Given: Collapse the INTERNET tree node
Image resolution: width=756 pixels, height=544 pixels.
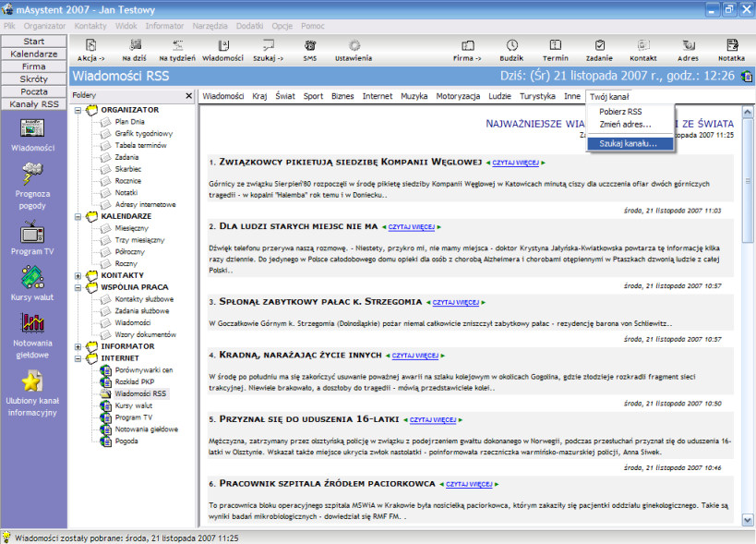Looking at the screenshot, I should (78, 358).
